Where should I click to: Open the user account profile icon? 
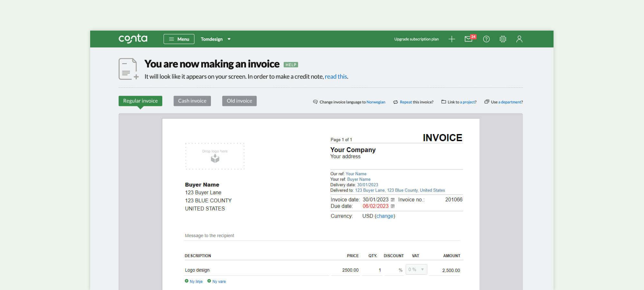point(519,39)
